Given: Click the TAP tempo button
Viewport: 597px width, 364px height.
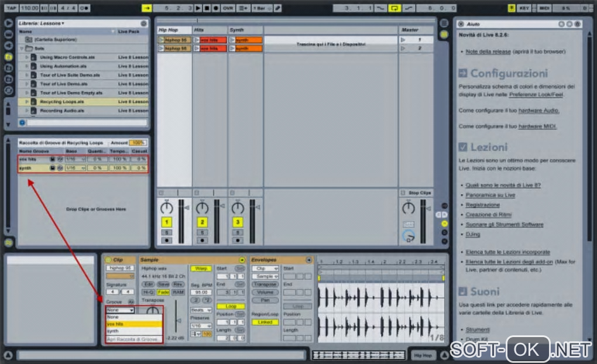Looking at the screenshot, I should point(12,8).
